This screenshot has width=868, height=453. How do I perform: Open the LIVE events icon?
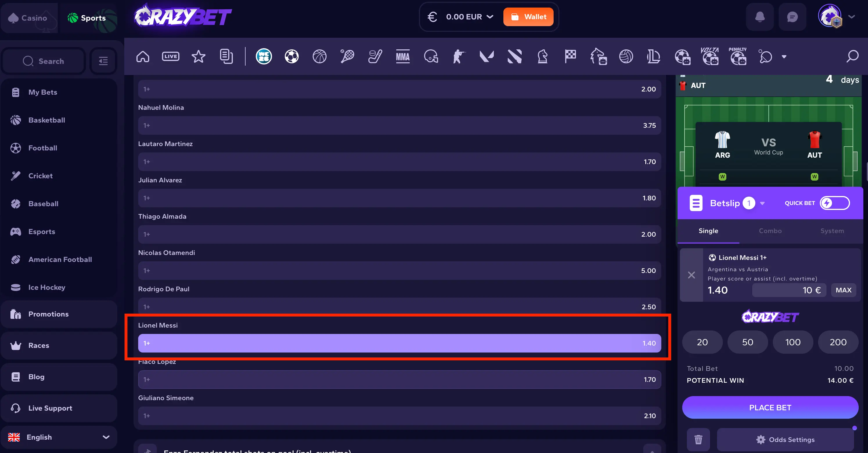click(x=170, y=56)
